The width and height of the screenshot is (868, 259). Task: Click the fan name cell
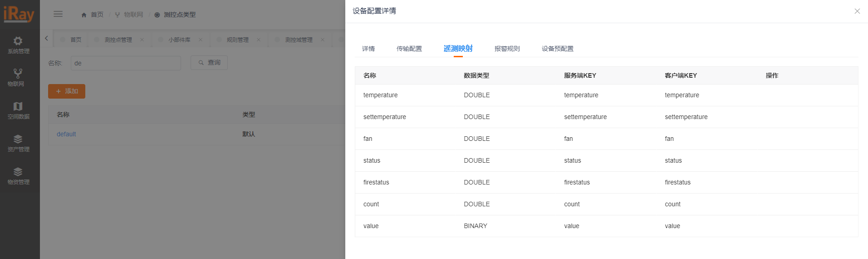click(x=368, y=139)
